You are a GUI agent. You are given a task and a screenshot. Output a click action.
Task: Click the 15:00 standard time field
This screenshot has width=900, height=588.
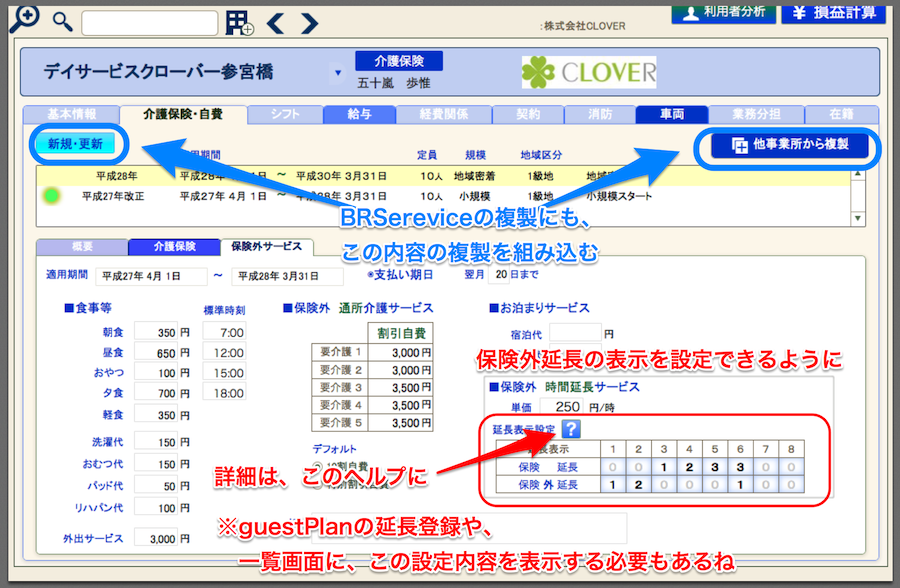click(x=224, y=373)
